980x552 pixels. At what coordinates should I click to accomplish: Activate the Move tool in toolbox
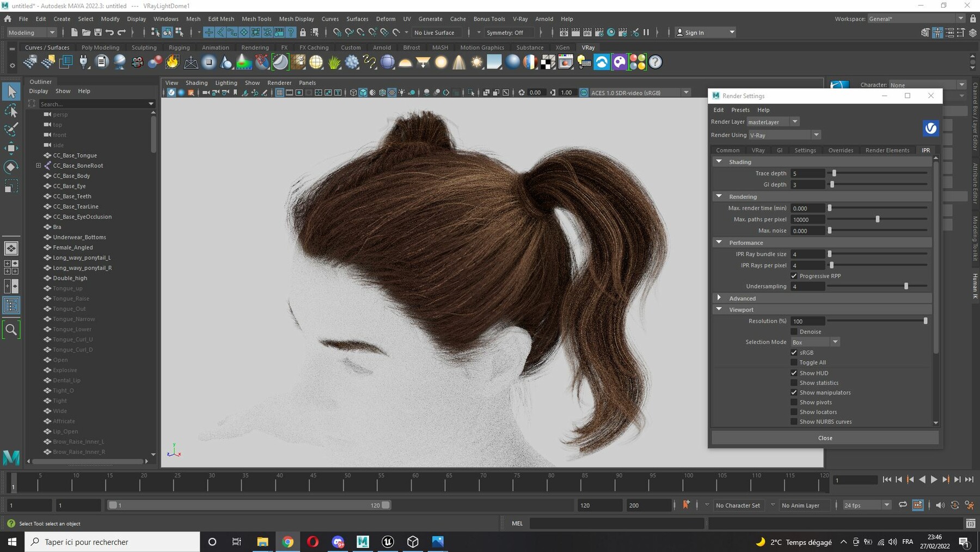click(11, 148)
